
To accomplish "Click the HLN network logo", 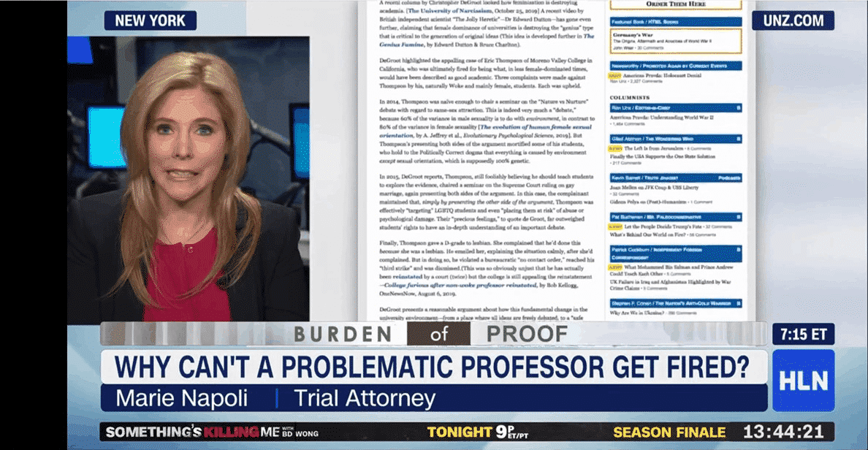I will point(803,381).
